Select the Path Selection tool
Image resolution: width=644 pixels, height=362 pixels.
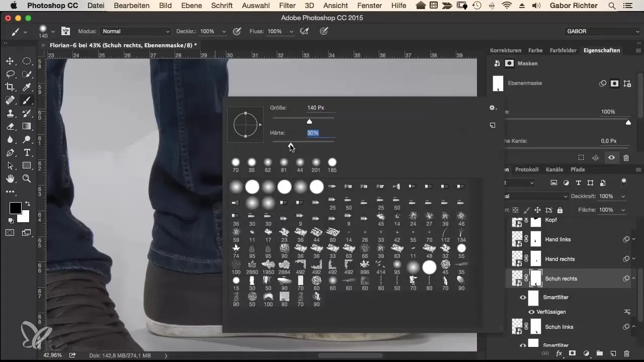[x=10, y=166]
